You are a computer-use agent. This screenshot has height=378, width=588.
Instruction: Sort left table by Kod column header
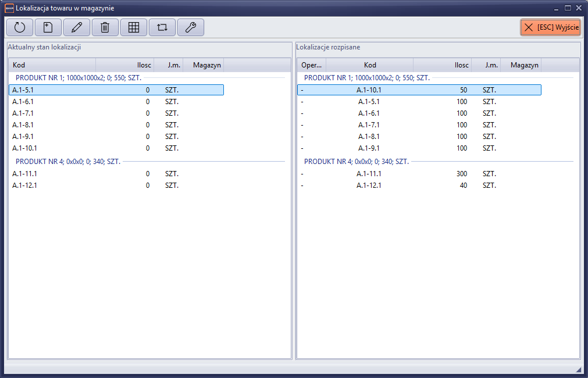(52, 65)
